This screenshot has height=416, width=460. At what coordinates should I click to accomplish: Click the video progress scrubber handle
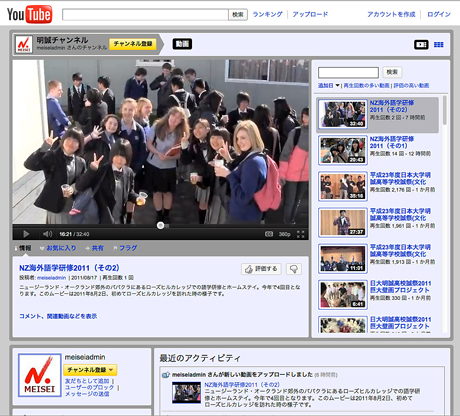[x=160, y=226]
